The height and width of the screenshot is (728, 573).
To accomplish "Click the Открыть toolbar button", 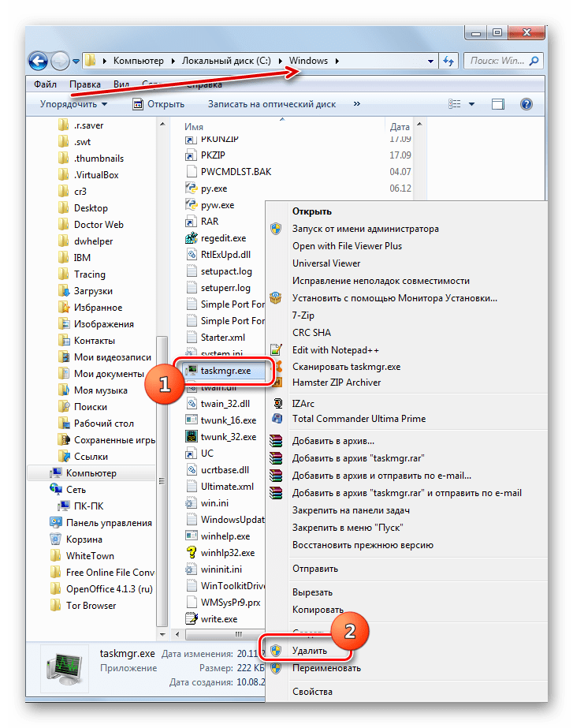I will click(158, 104).
